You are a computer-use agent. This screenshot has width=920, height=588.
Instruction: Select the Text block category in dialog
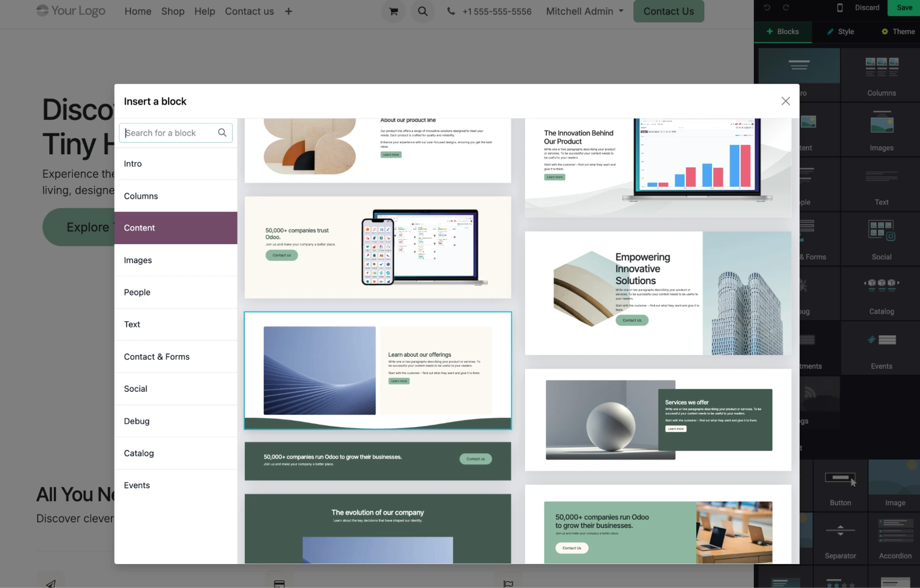[x=176, y=324]
